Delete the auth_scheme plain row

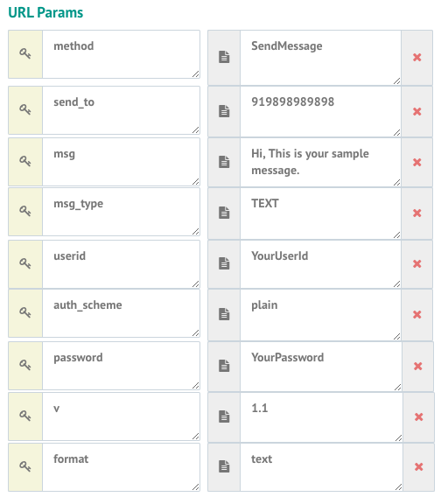click(x=416, y=314)
